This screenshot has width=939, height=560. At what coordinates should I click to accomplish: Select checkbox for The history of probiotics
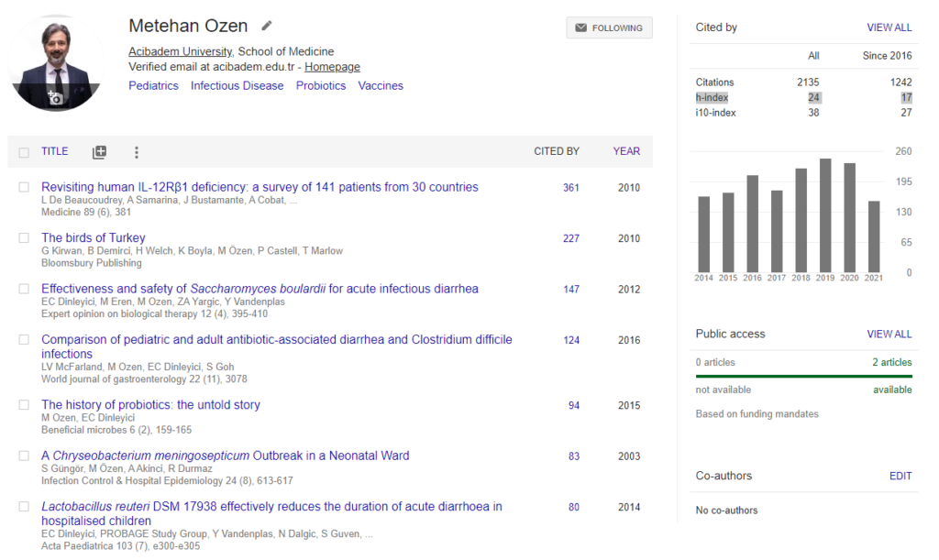point(24,405)
